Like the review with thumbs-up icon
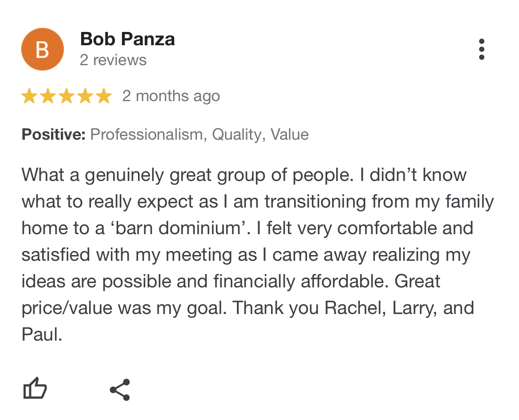This screenshot has width=519, height=420. (35, 389)
